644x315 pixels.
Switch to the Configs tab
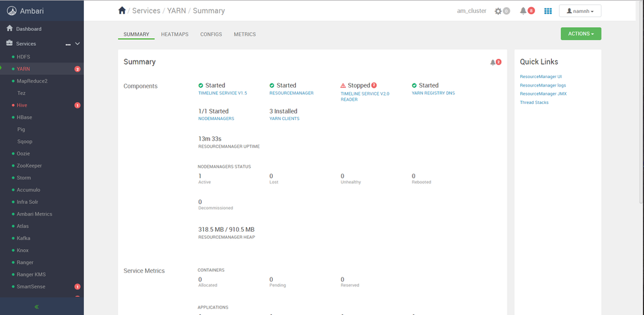[211, 35]
